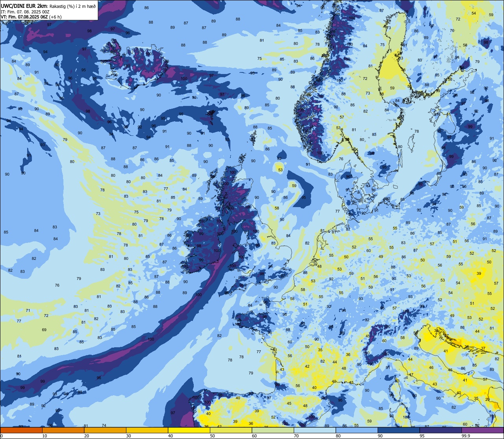Pick the 90–95 dark blue legend swatch

pos(398,430)
